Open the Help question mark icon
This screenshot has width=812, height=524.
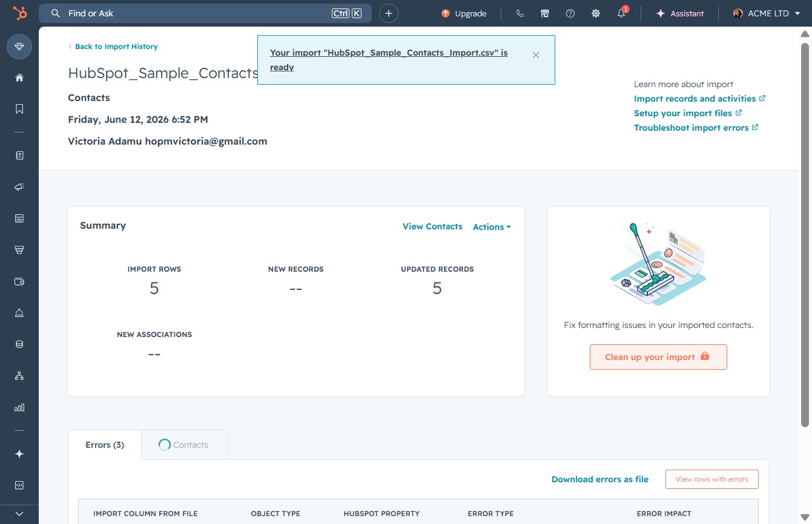570,13
